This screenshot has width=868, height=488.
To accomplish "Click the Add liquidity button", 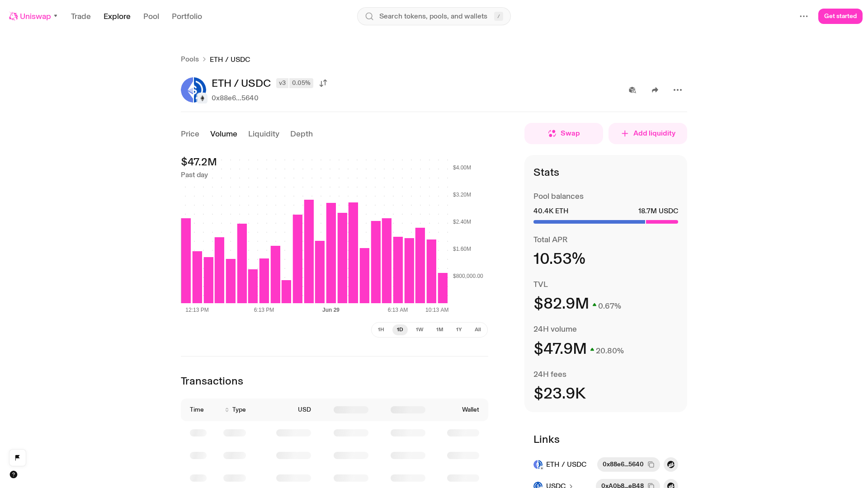I will click(x=648, y=133).
